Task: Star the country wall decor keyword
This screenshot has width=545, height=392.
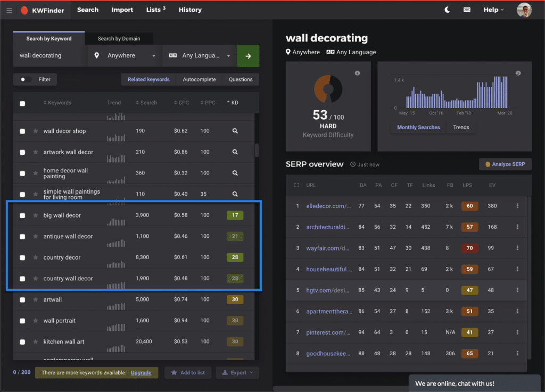Action: 36,279
